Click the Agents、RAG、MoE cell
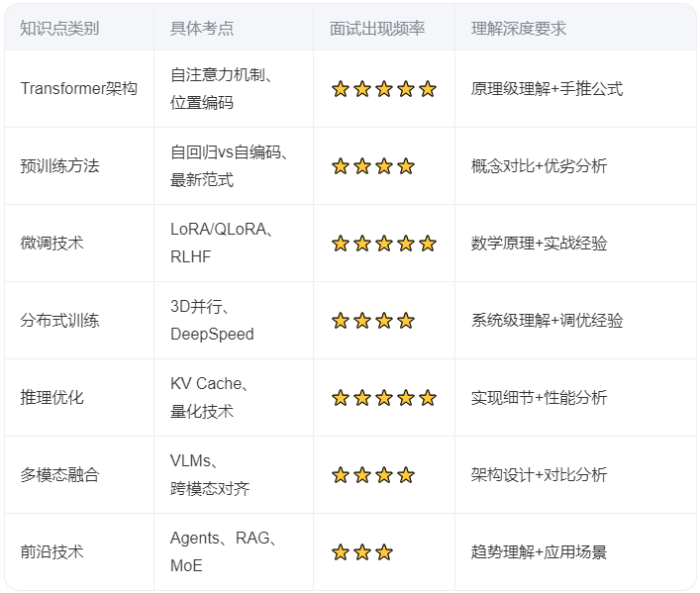 (x=223, y=552)
